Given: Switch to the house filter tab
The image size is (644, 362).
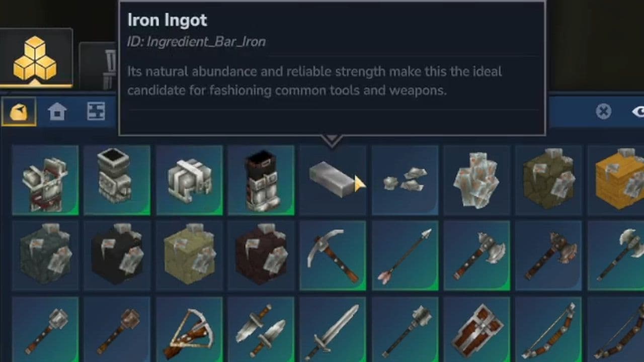Looking at the screenshot, I should click(57, 111).
